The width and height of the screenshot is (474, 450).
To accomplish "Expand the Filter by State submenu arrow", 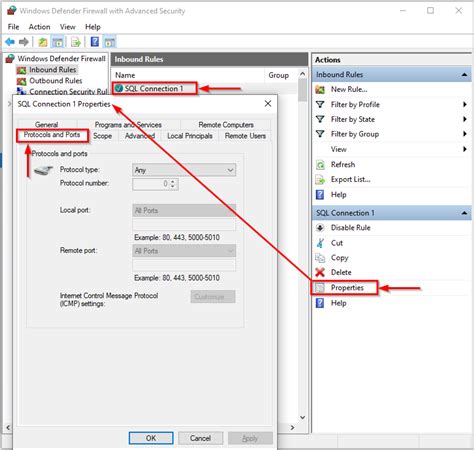I will click(x=465, y=119).
